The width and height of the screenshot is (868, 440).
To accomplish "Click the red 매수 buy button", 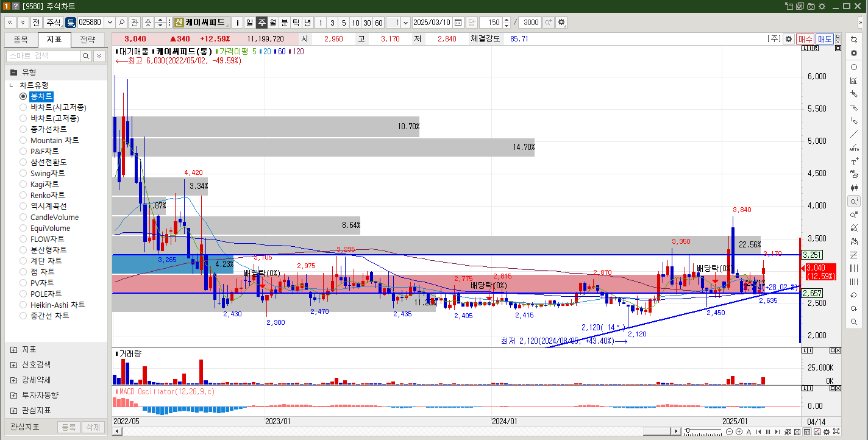I will pos(805,39).
